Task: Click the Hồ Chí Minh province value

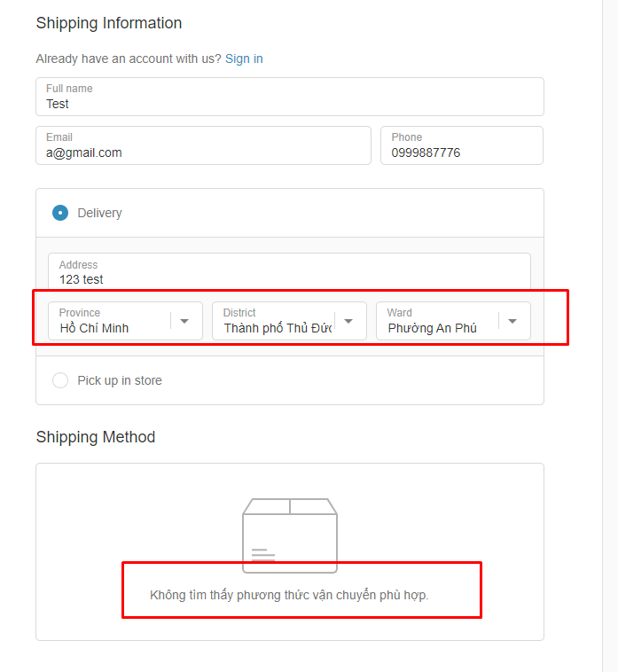Action: (x=94, y=328)
